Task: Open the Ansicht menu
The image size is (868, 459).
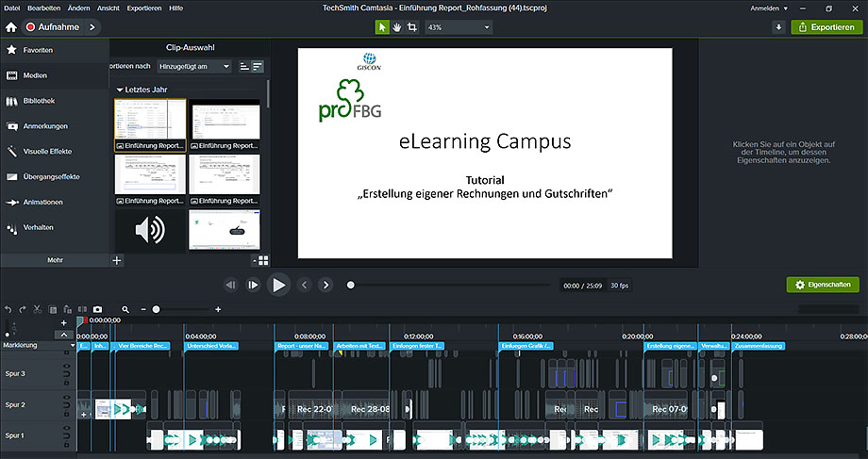Action: [x=108, y=8]
